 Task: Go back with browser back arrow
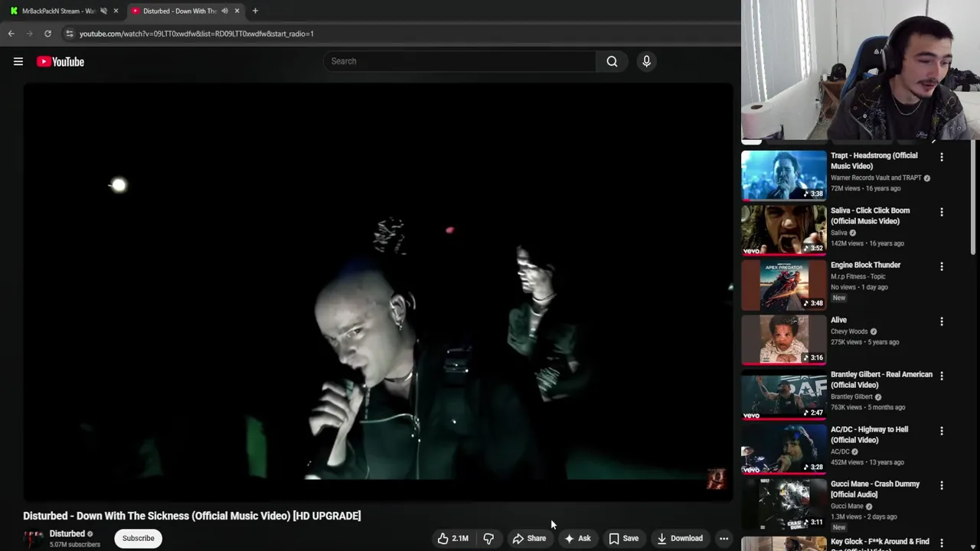[x=11, y=34]
